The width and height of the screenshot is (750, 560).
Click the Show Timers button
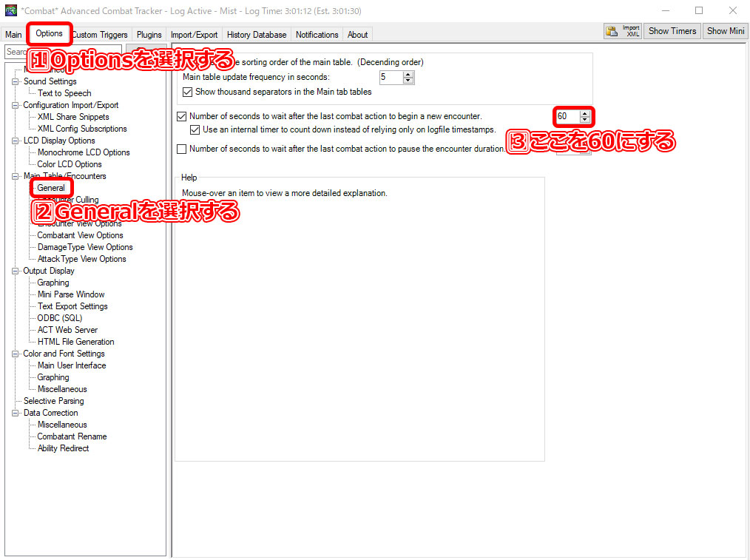pos(672,30)
